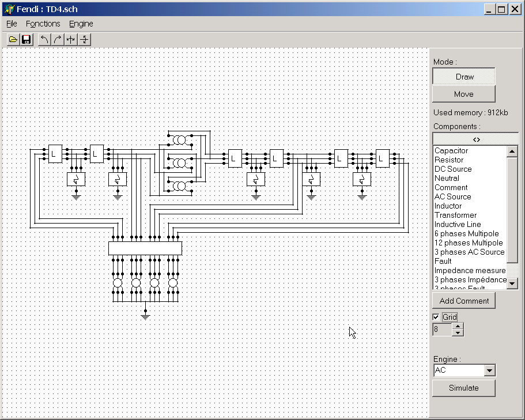Click the rightmost L block in schematic

(382, 158)
